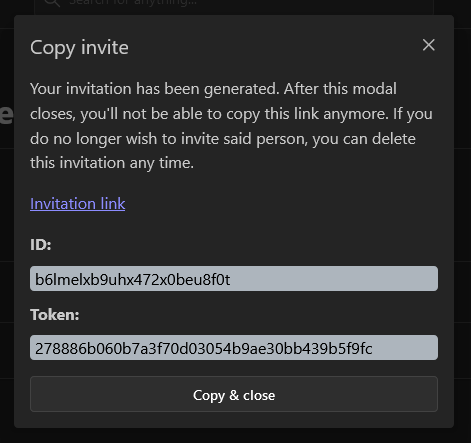The height and width of the screenshot is (443, 471).
Task: Click 'this invitation any time' text line
Action: point(112,163)
